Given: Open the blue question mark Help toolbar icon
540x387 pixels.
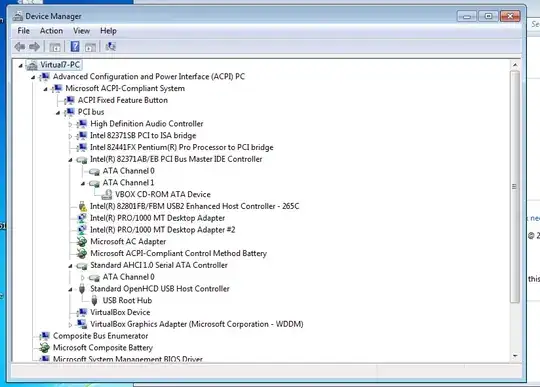Looking at the screenshot, I should 75,46.
